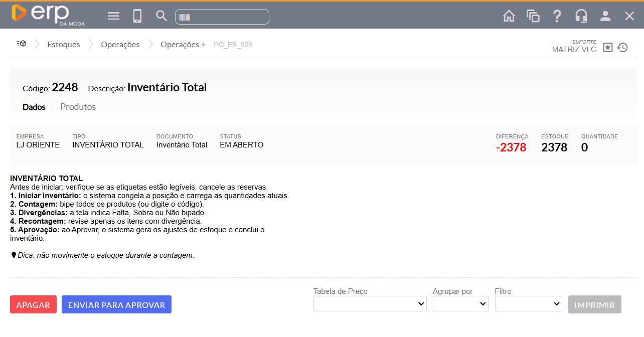This screenshot has width=644, height=337.
Task: Open the user profile icon
Action: [605, 16]
